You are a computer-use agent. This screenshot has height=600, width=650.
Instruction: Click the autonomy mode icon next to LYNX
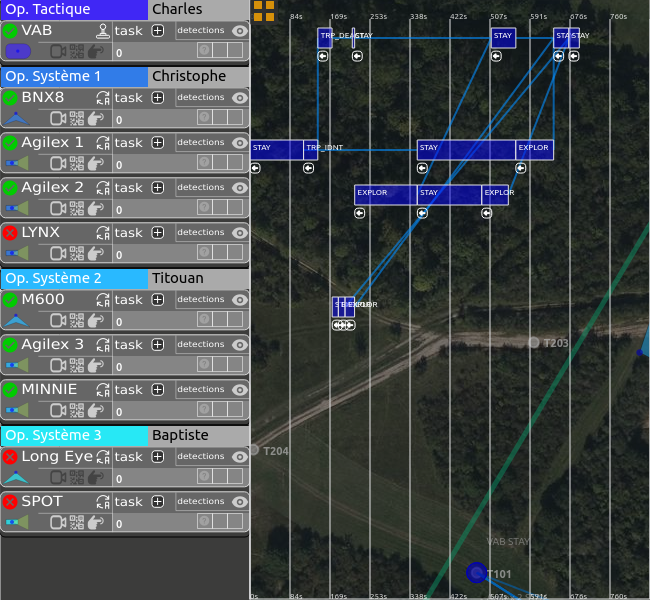click(102, 233)
